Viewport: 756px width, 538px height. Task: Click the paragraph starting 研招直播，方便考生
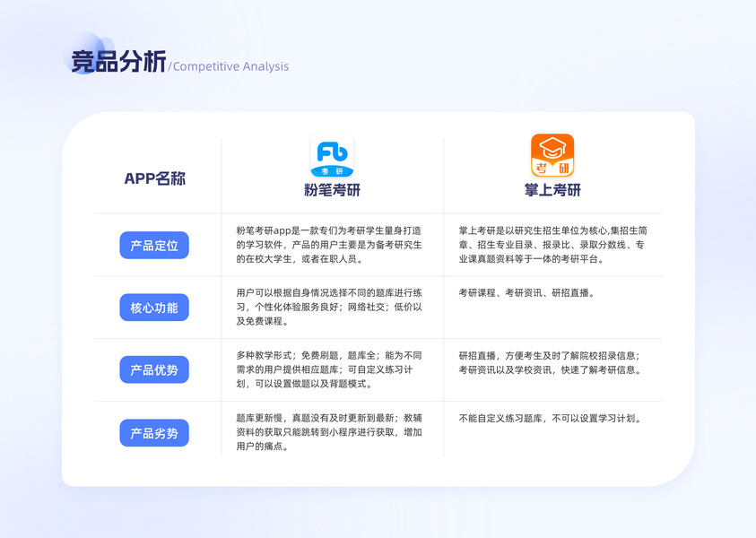pyautogui.click(x=550, y=363)
